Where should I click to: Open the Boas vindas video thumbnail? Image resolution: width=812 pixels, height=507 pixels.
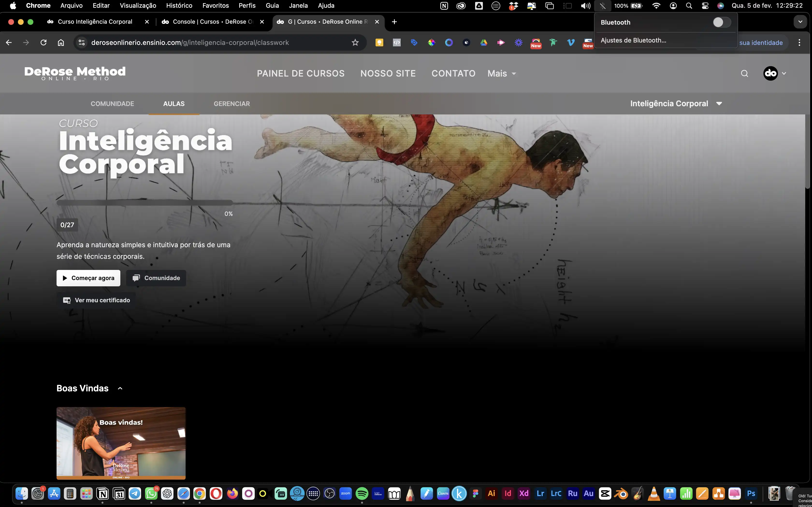click(121, 443)
